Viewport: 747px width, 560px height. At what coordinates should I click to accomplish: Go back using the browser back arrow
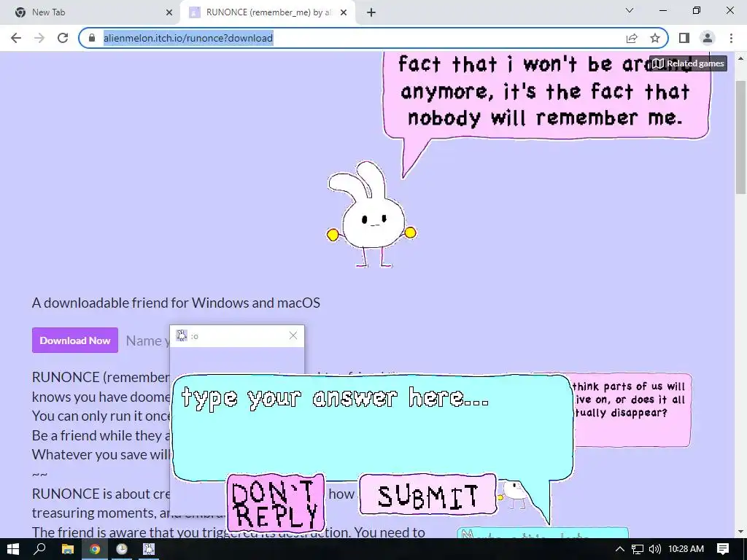point(16,38)
